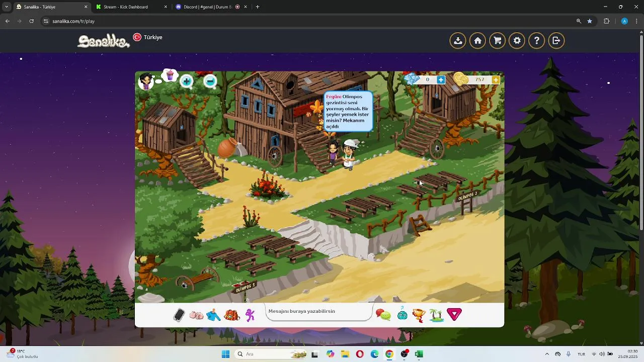The height and width of the screenshot is (362, 644).
Task: Open the shopping cart store
Action: (497, 41)
